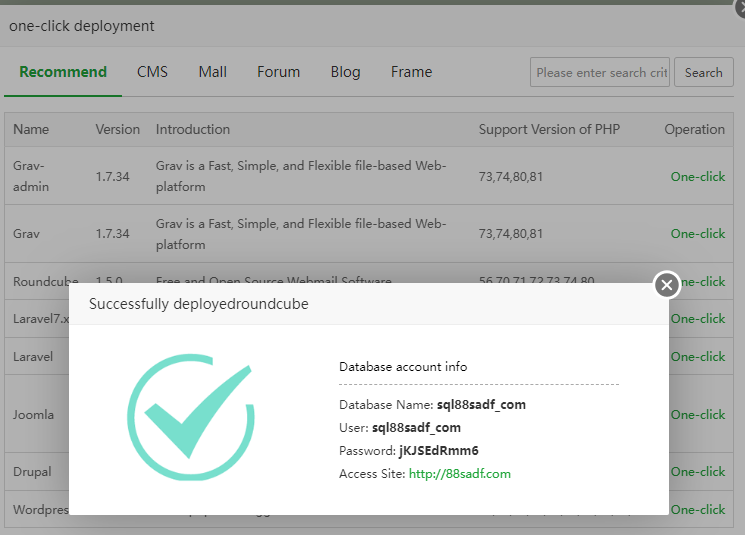Go to the Forum tab
This screenshot has width=745, height=535.
(x=278, y=72)
